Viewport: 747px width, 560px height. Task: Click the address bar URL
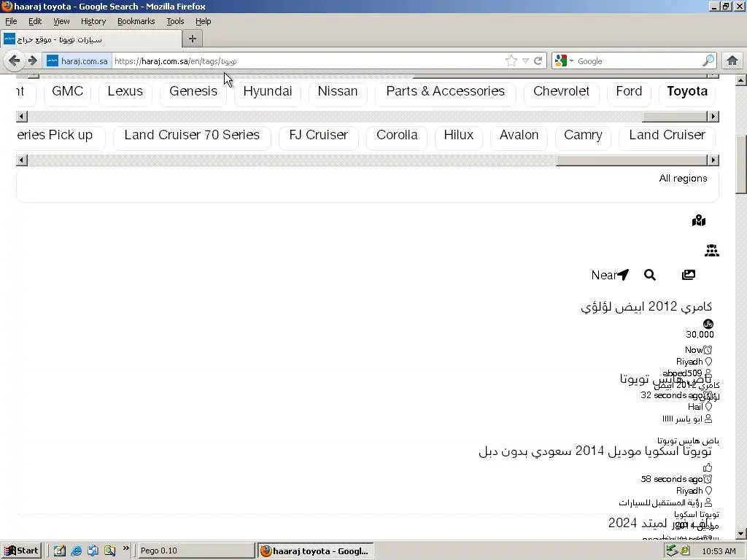click(x=307, y=61)
